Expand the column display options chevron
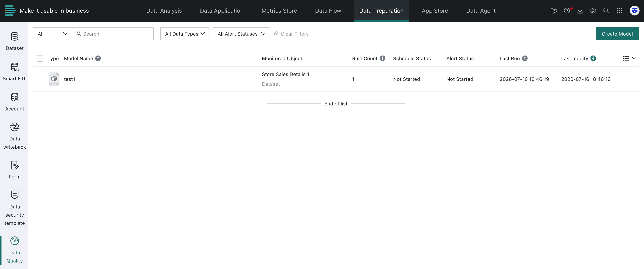The width and height of the screenshot is (644, 269). coord(634,58)
